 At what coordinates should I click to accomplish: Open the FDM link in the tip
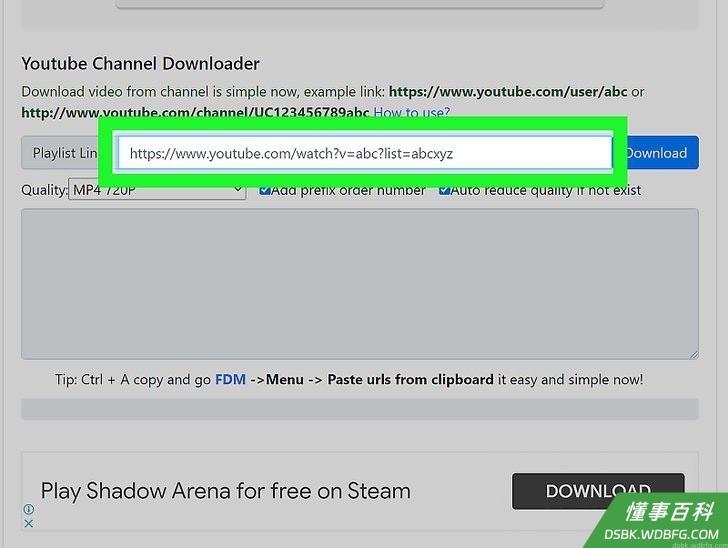[230, 379]
